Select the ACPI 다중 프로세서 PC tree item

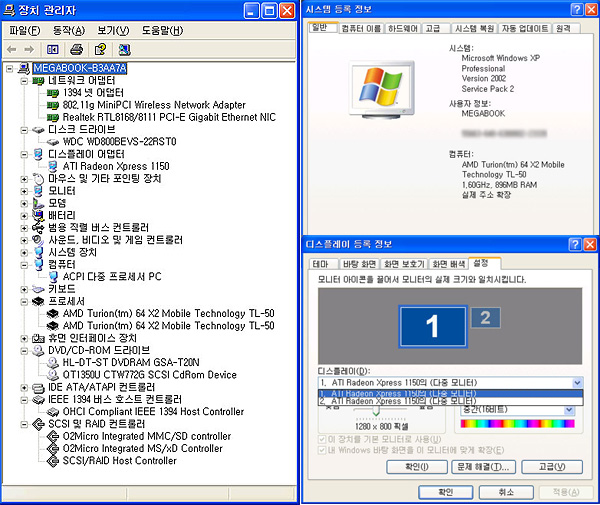[112, 277]
